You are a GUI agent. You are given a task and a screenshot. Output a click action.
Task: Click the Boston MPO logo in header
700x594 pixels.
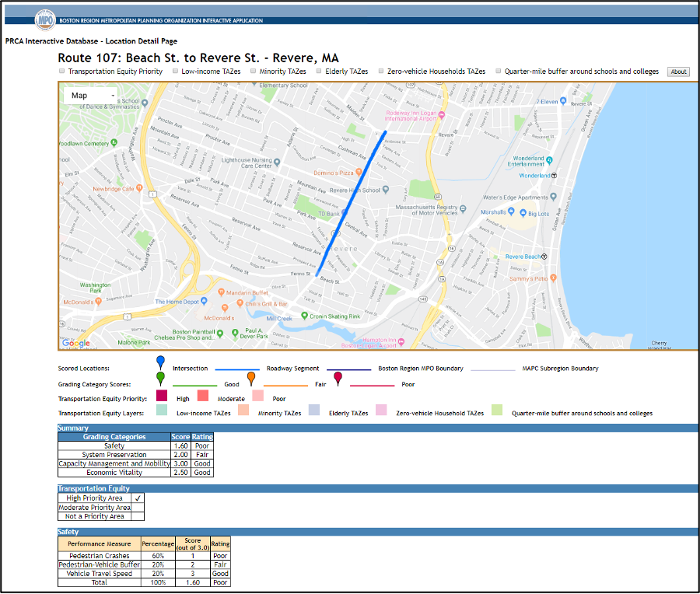46,19
